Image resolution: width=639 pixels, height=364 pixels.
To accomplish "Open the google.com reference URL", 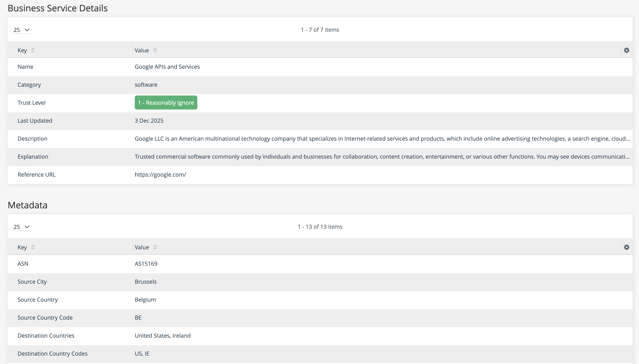I will [160, 175].
